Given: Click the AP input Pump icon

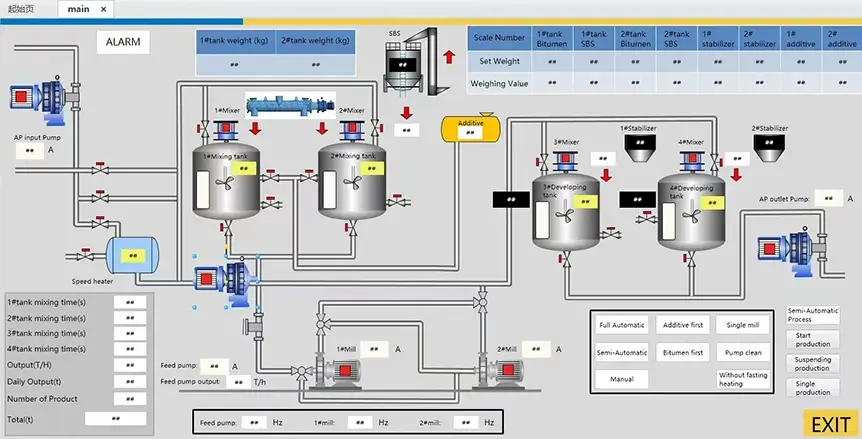Looking at the screenshot, I should pos(40,98).
